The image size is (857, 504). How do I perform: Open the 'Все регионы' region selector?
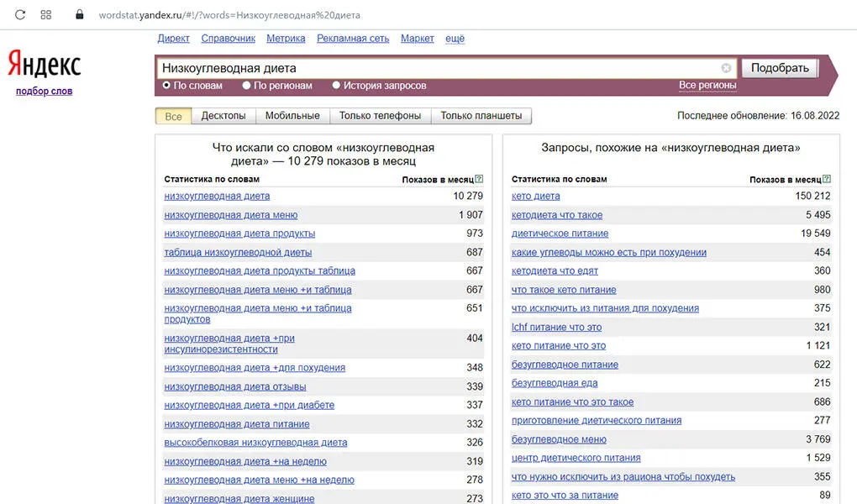(x=707, y=85)
